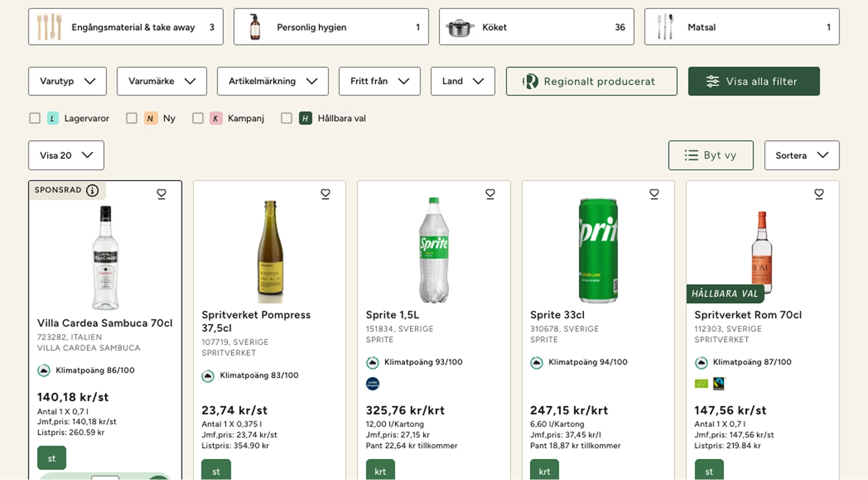
Task: Open the Matsal category
Action: click(x=742, y=27)
